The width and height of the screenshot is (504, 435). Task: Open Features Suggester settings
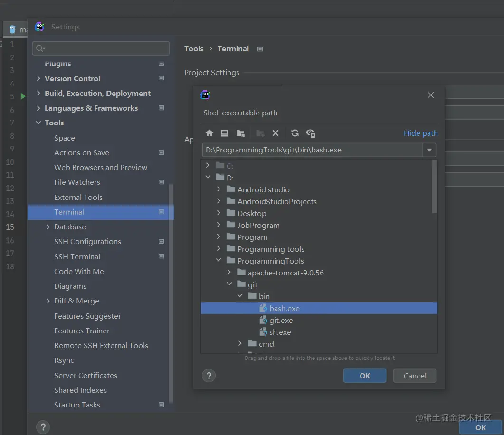[87, 316]
